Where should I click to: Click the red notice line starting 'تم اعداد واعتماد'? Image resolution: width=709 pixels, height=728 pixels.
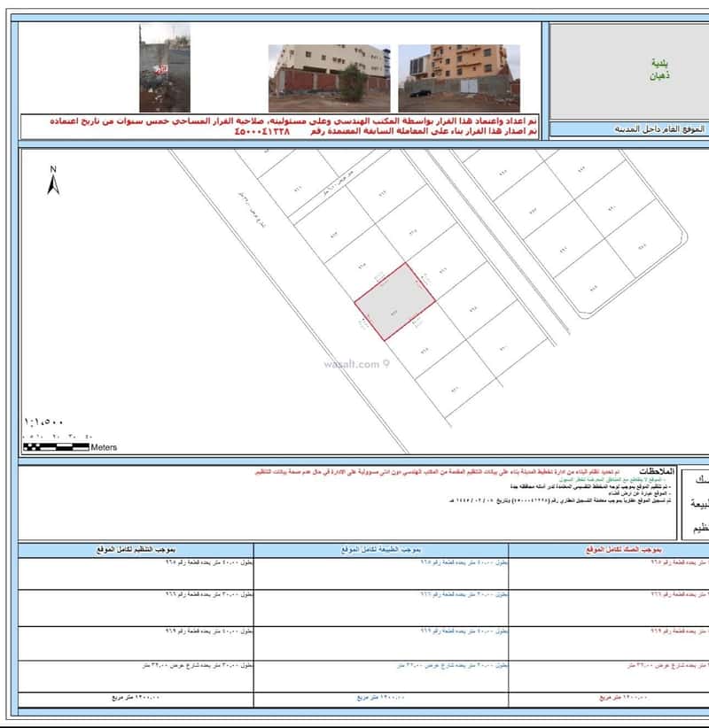click(293, 120)
